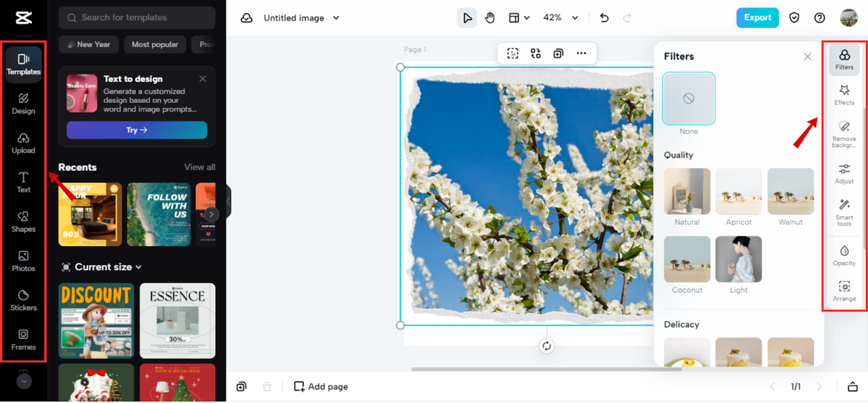Open the Templates sidebar tab
The width and height of the screenshot is (868, 403).
pyautogui.click(x=23, y=64)
